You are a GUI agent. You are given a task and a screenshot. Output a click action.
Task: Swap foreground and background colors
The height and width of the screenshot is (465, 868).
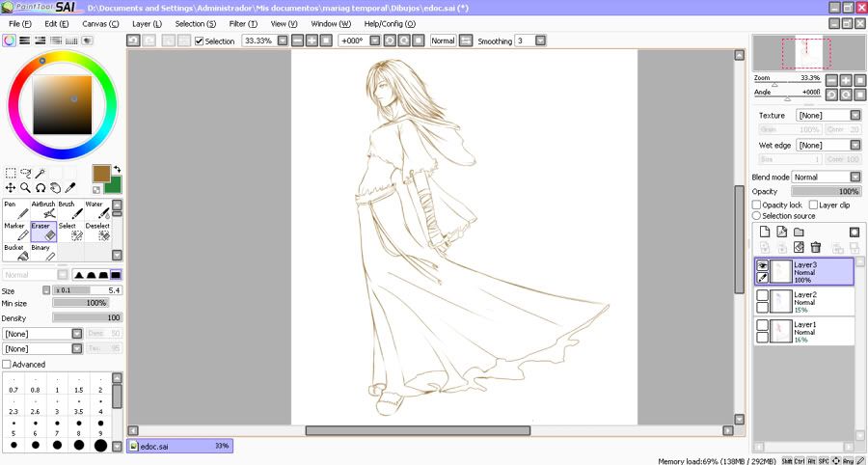tap(117, 170)
